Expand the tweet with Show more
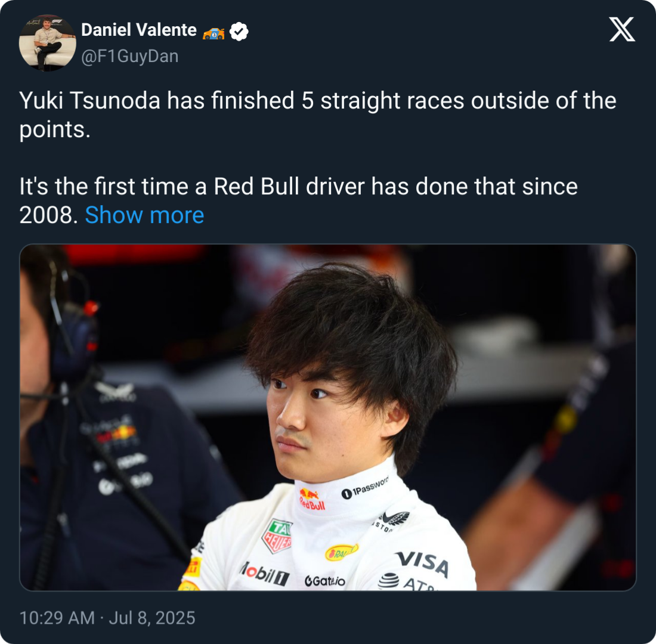The height and width of the screenshot is (644, 656). (144, 215)
